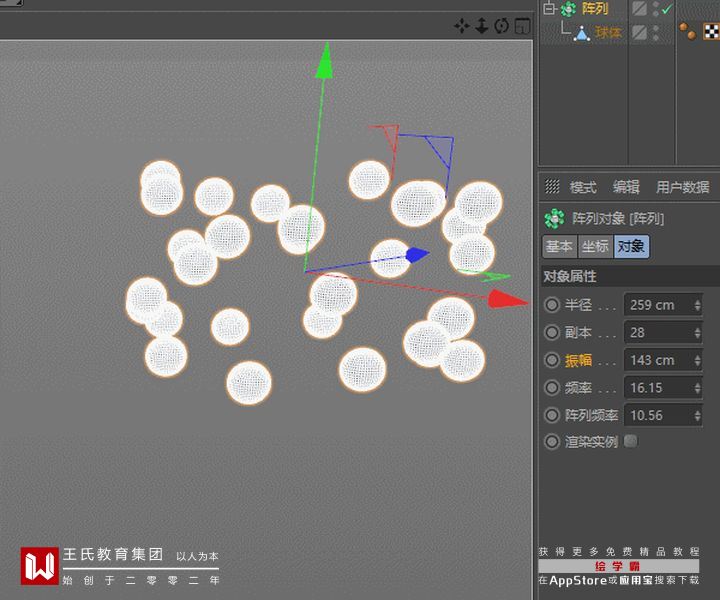Click the 对象属性 section header
720x600 pixels.
630,276
